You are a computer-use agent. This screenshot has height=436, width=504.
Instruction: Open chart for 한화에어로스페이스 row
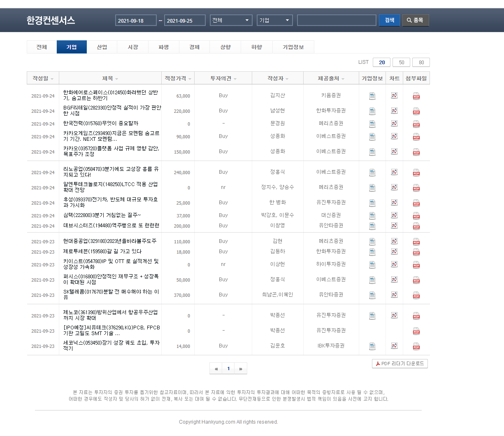coord(394,96)
